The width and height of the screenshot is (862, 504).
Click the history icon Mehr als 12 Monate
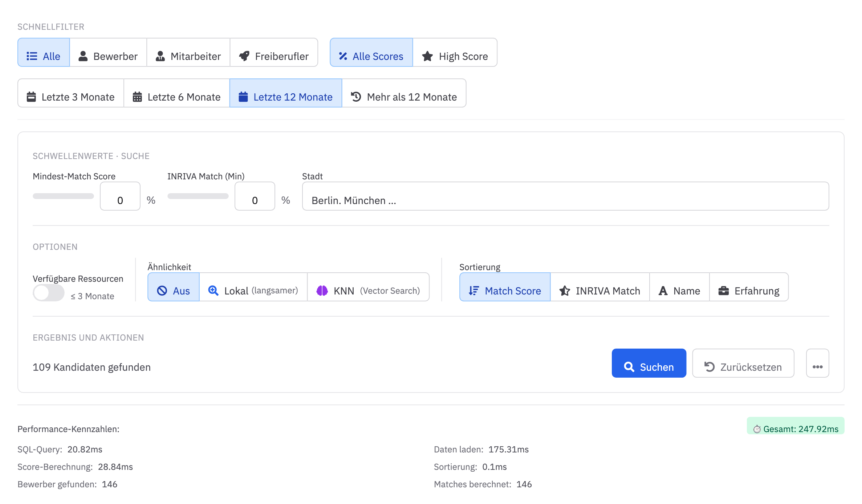(x=356, y=97)
